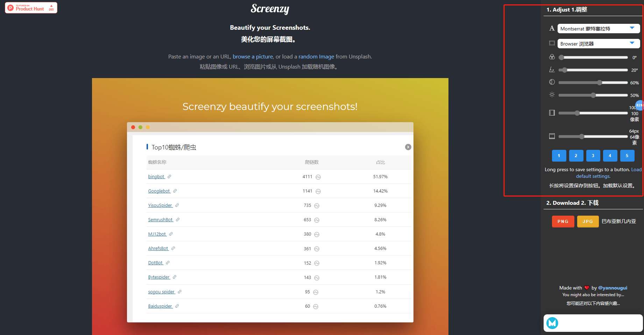Select settings preset button 3
Viewport: 644px width, 335px height.
point(593,156)
